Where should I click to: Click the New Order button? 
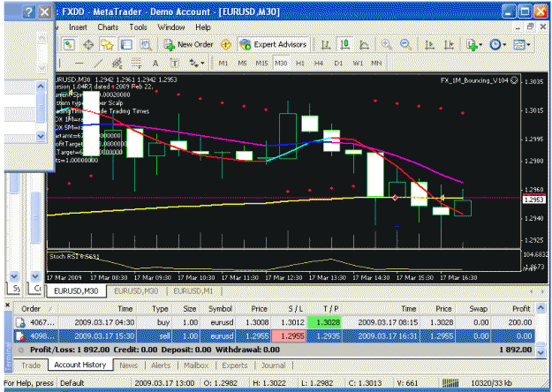click(188, 45)
